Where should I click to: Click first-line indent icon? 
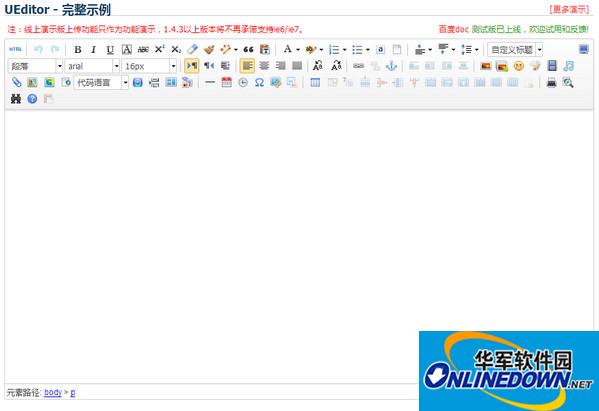click(x=225, y=66)
